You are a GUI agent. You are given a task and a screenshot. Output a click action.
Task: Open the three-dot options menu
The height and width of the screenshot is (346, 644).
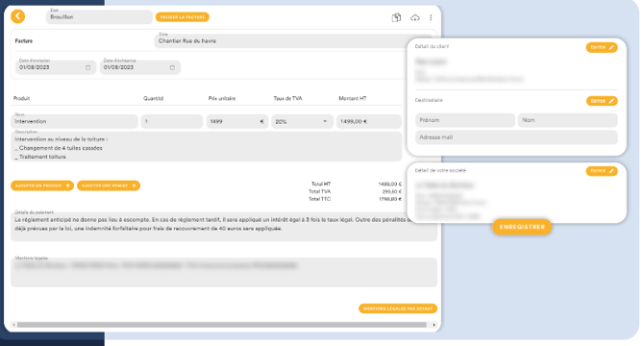pyautogui.click(x=431, y=17)
